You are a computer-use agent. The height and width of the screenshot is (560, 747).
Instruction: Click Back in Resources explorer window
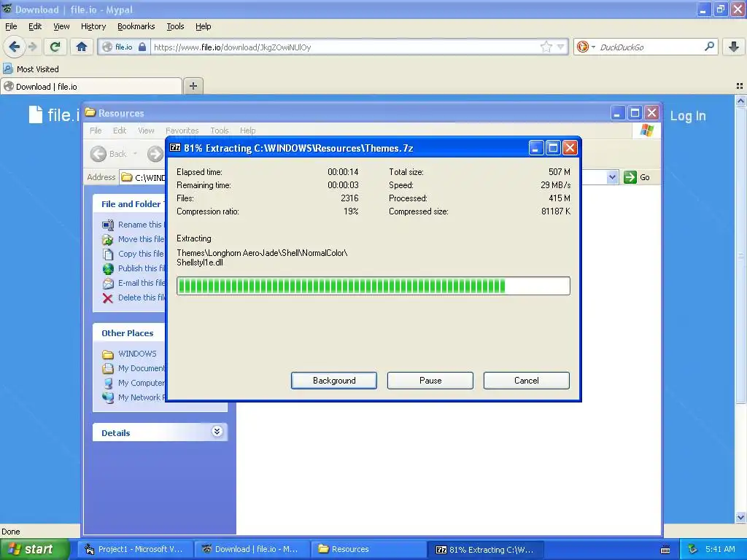[115, 154]
